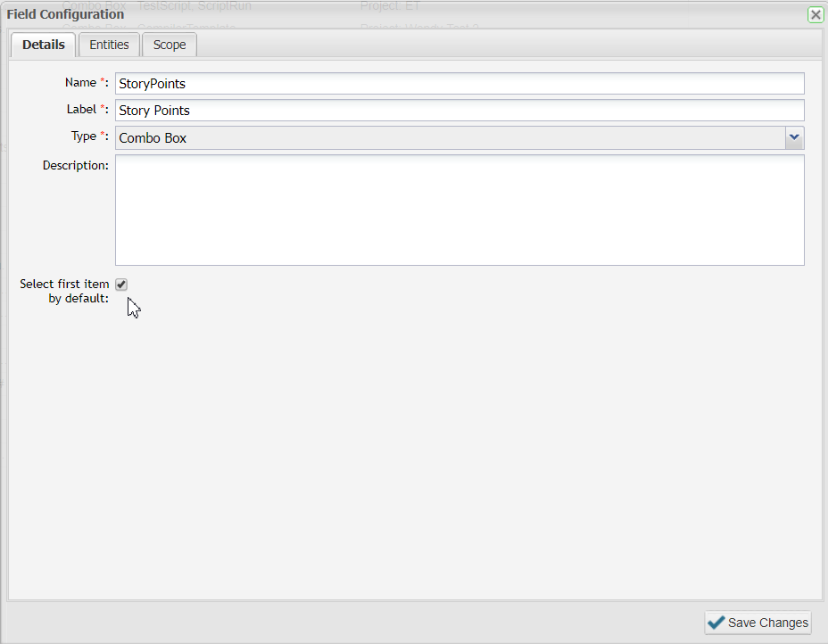Click the "Label" field label text

[x=81, y=110]
